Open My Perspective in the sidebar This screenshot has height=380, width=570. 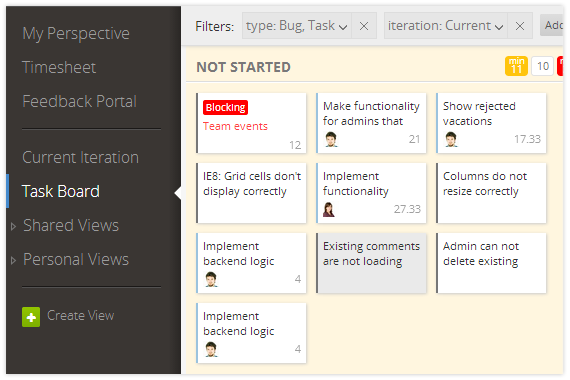76,34
